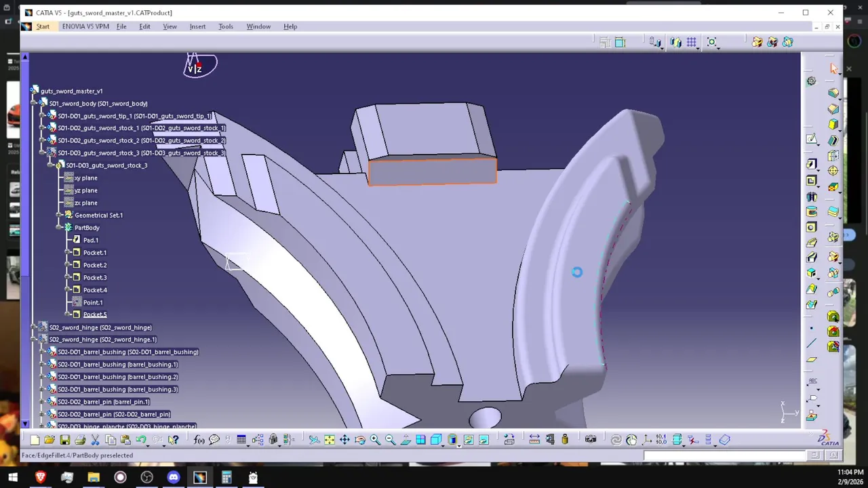Save the document with the disk icon
The height and width of the screenshot is (488, 868).
(65, 440)
